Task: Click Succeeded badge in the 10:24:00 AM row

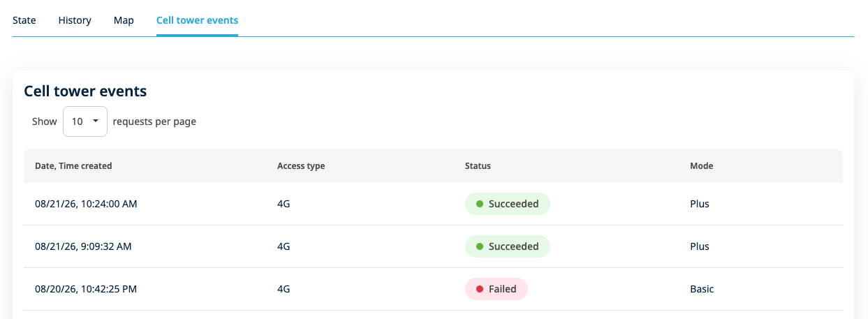Action: point(508,204)
